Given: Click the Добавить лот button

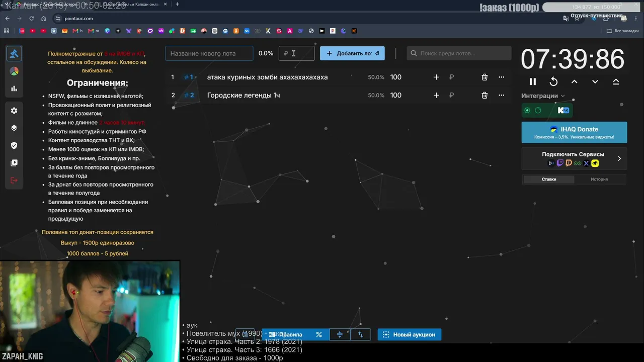Looking at the screenshot, I should click(352, 53).
